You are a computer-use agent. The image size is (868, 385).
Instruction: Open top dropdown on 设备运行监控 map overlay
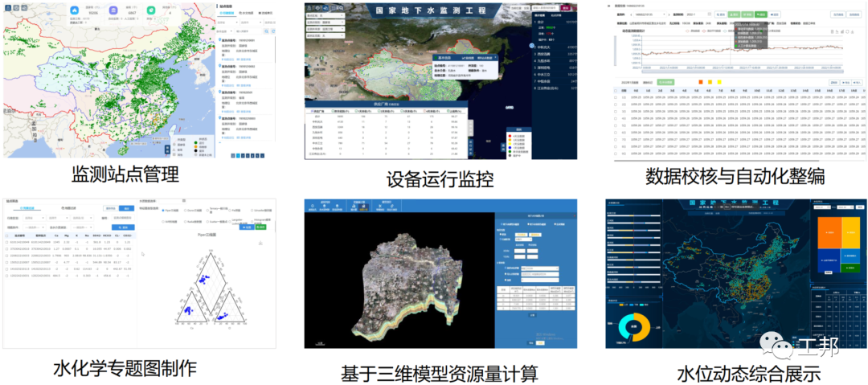325,15
